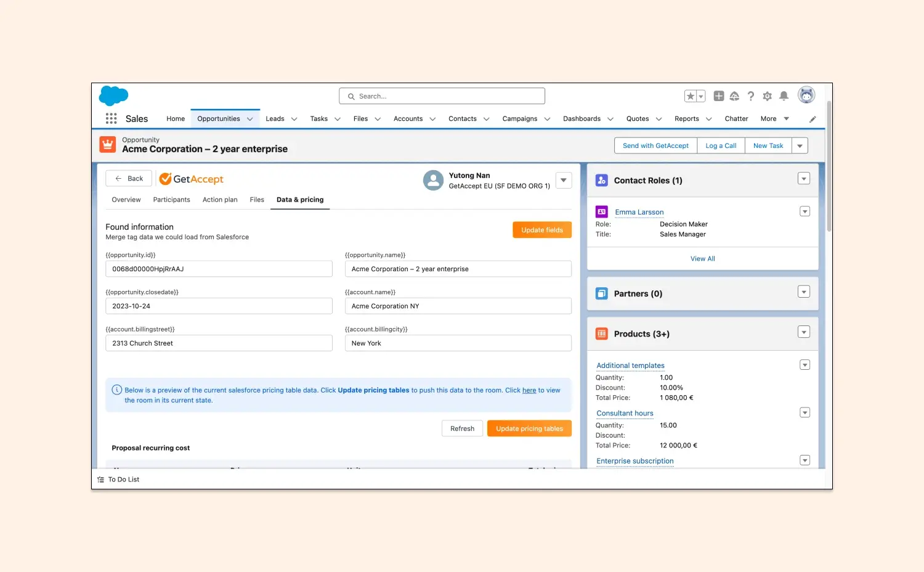Open the Additional templates product link

[x=630, y=366]
